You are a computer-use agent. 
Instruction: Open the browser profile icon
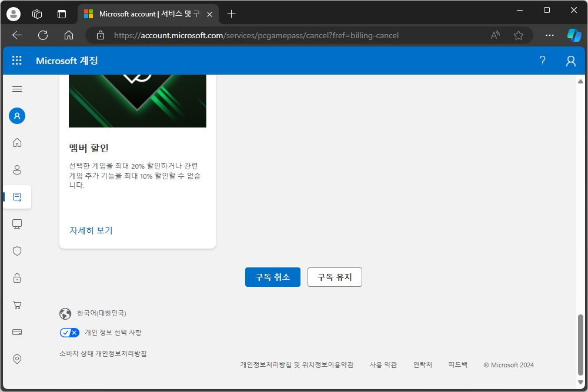14,14
